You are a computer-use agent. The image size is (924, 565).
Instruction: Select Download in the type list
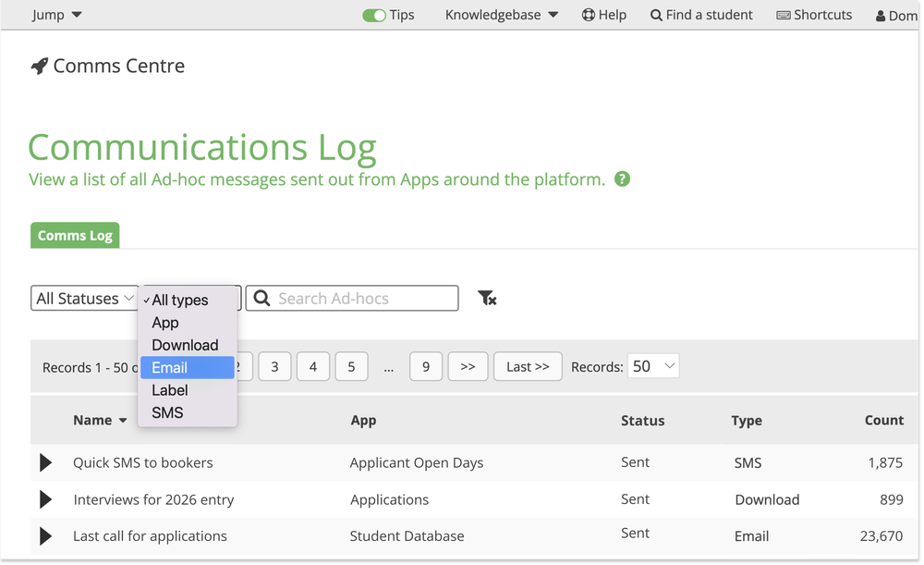pos(188,345)
